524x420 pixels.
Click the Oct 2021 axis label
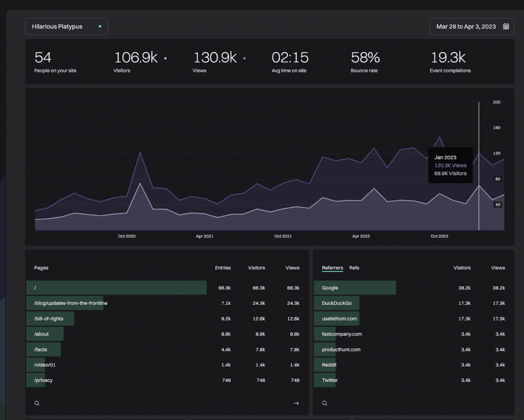click(282, 236)
